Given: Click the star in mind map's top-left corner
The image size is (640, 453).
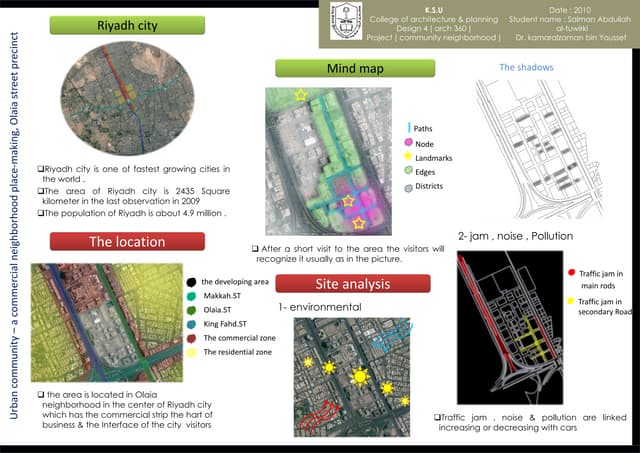Looking at the screenshot, I should click(301, 95).
